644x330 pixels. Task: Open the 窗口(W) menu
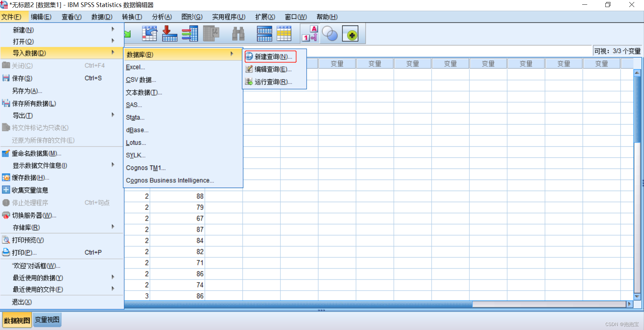coord(296,17)
